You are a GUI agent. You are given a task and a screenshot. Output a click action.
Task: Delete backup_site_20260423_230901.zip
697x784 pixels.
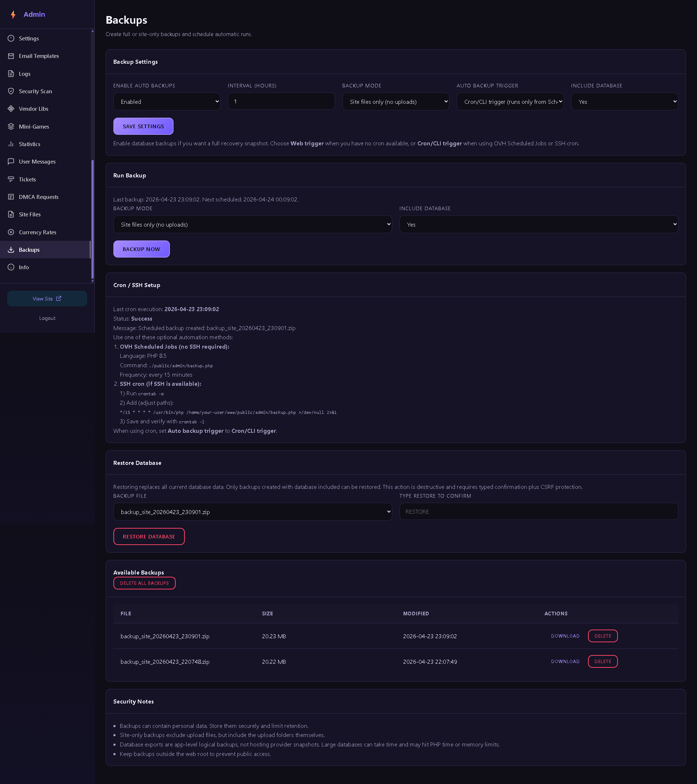(x=603, y=636)
